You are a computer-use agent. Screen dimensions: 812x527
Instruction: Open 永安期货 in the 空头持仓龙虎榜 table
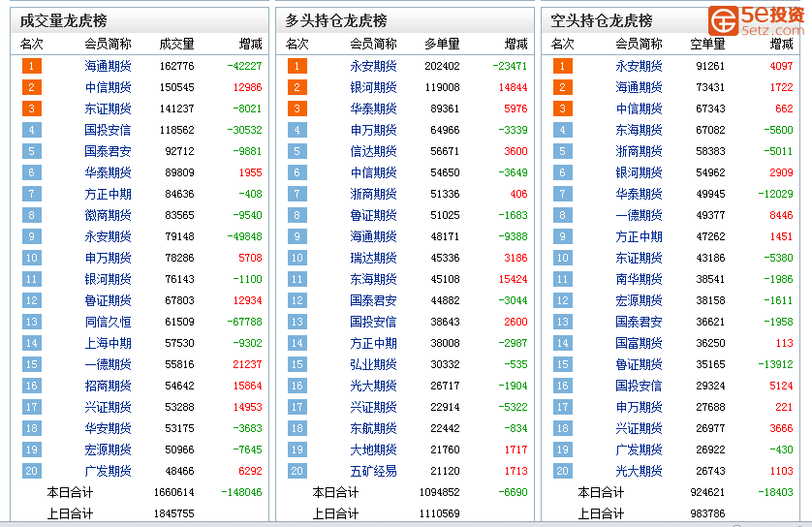click(639, 66)
